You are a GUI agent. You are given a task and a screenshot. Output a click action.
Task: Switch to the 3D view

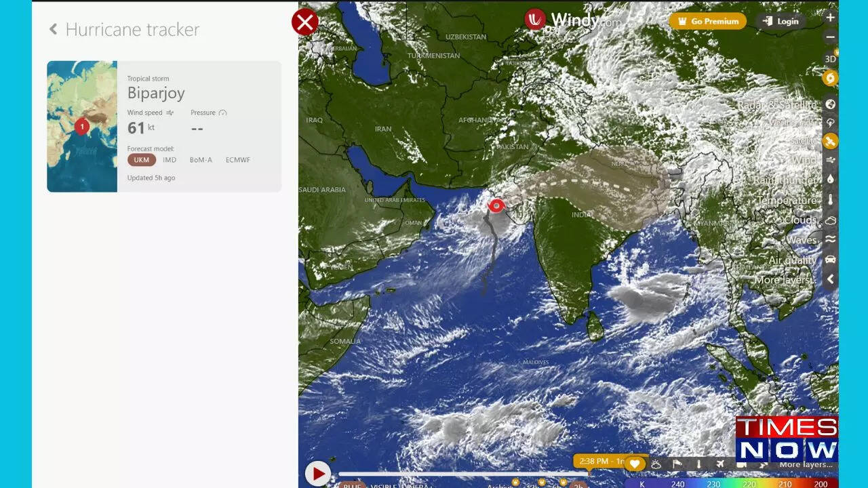[x=830, y=58]
